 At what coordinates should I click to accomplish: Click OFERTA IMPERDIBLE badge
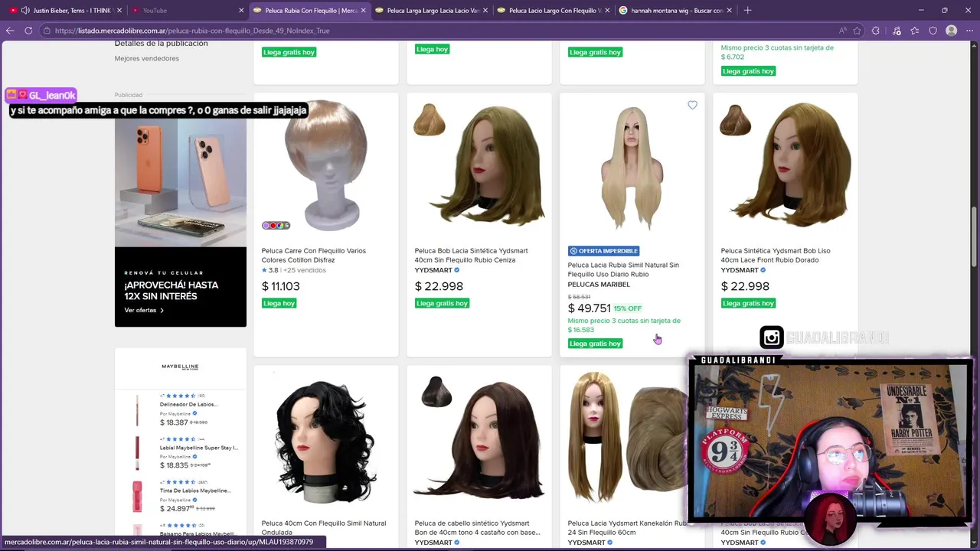(x=603, y=251)
